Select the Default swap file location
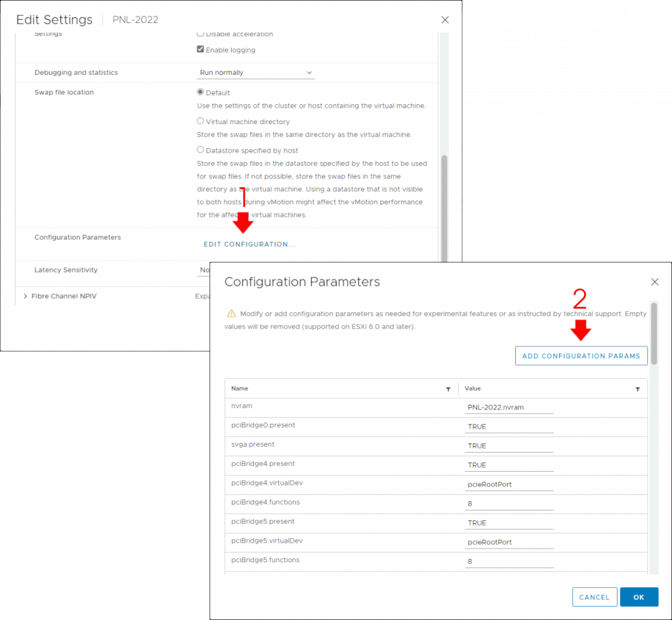The image size is (672, 620). pyautogui.click(x=201, y=93)
